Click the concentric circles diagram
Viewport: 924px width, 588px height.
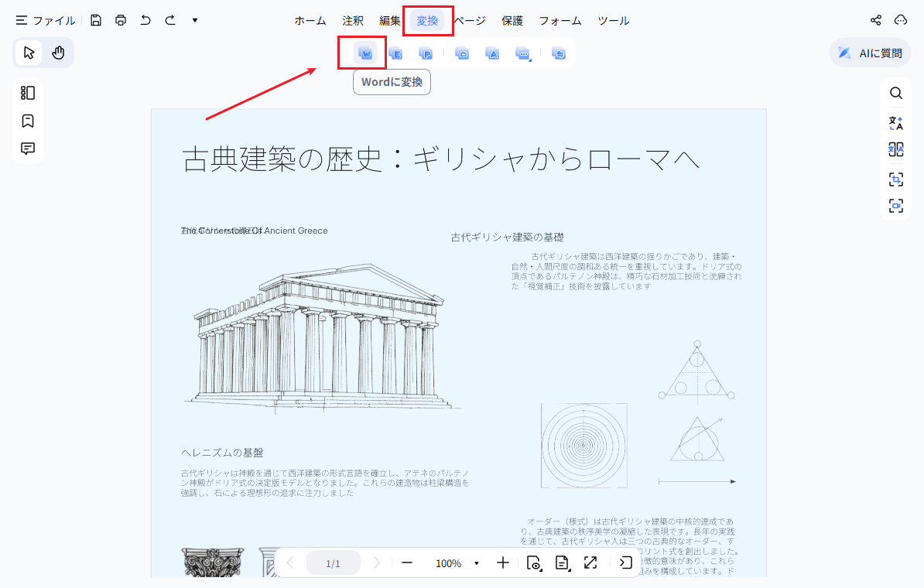coord(584,446)
